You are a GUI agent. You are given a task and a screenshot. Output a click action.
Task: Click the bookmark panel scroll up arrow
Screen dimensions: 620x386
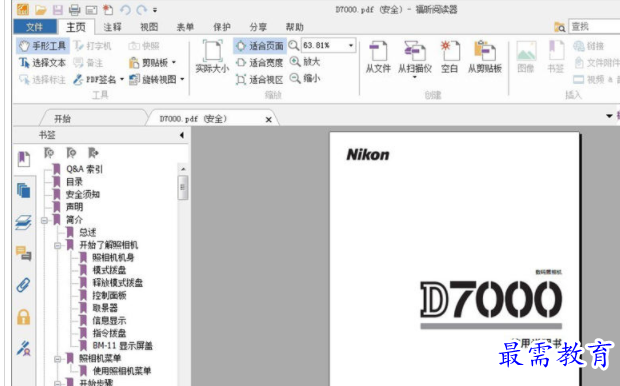click(x=183, y=169)
